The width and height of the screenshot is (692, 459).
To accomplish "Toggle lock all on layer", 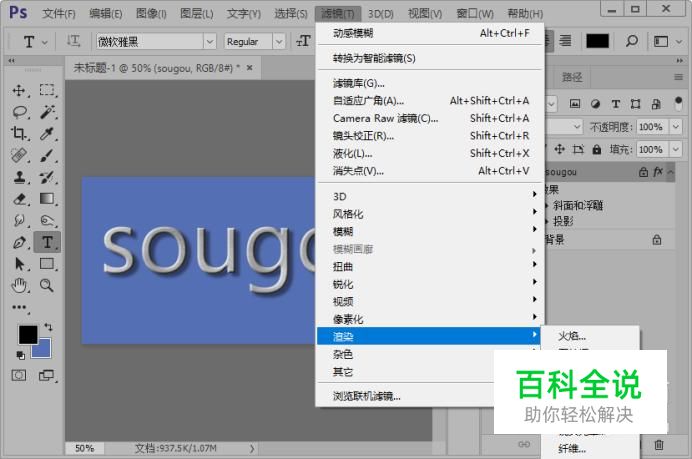I will [x=597, y=150].
